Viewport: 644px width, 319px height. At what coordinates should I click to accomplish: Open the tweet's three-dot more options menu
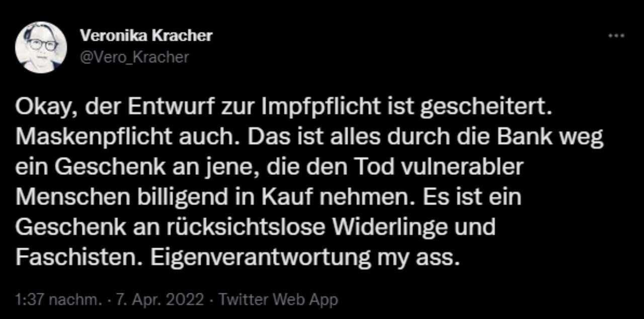point(616,36)
